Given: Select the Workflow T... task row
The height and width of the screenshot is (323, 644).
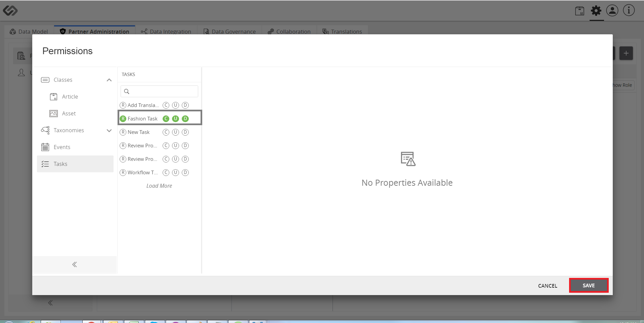Looking at the screenshot, I should click(x=160, y=173).
